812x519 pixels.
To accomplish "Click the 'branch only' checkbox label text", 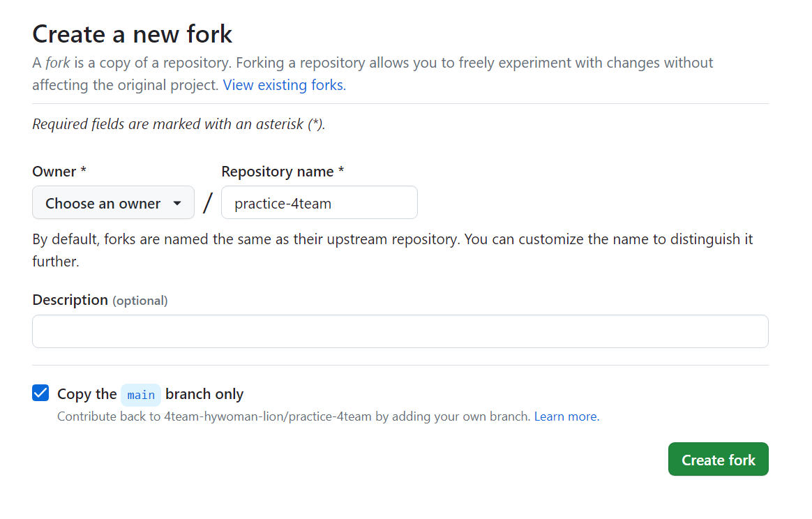I will click(204, 394).
